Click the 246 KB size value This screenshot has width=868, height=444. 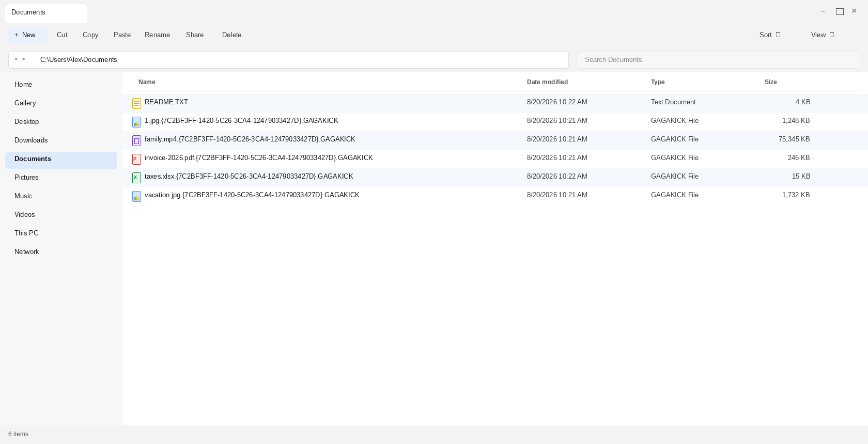[x=799, y=158]
